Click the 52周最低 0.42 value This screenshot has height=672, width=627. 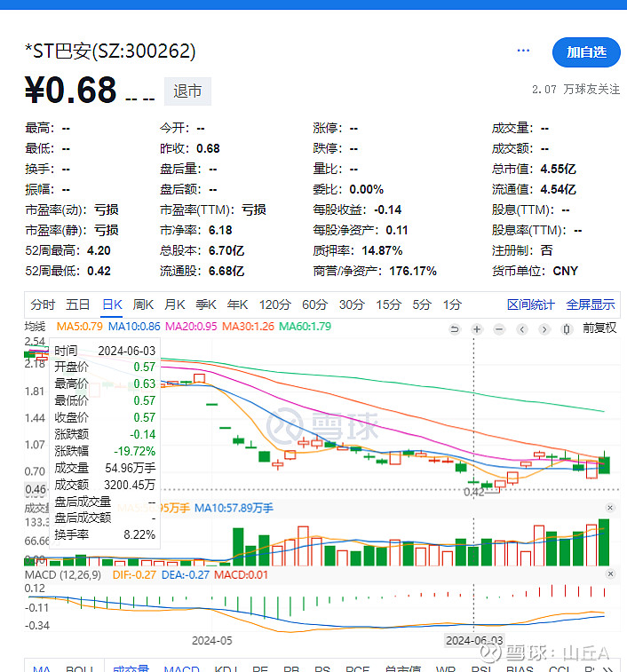point(99,272)
